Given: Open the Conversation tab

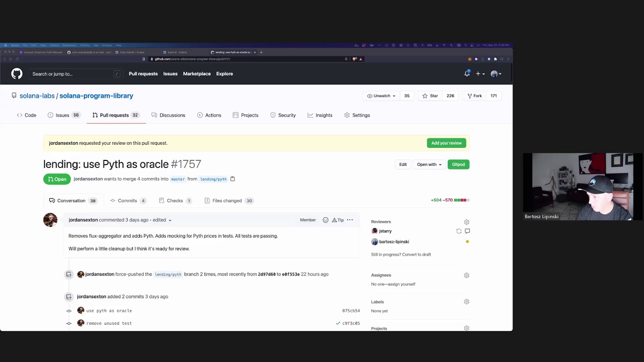Looking at the screenshot, I should 72,201.
